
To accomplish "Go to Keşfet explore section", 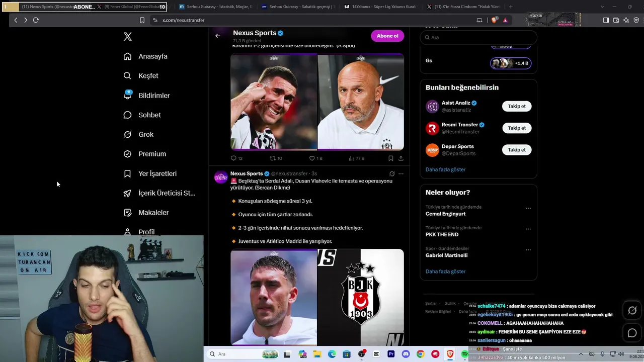I will (141, 76).
